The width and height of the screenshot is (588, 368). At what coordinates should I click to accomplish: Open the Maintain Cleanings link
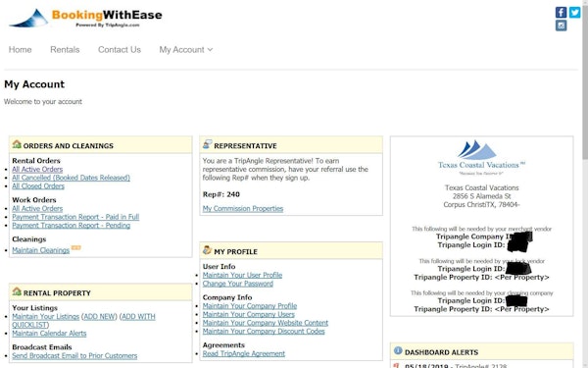coord(40,250)
